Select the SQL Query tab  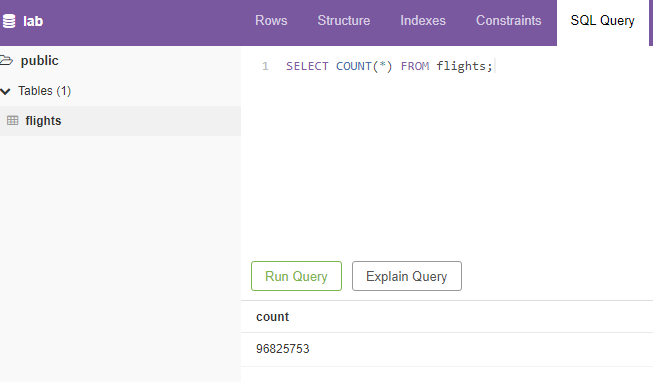pyautogui.click(x=602, y=21)
